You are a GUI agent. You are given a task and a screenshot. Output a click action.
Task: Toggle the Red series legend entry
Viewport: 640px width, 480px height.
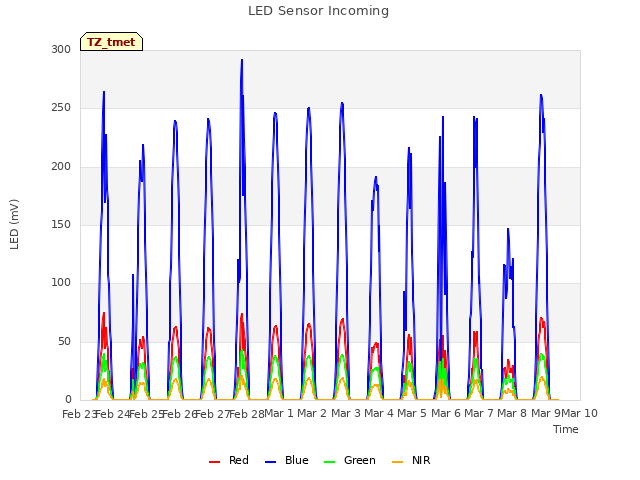tap(229, 460)
